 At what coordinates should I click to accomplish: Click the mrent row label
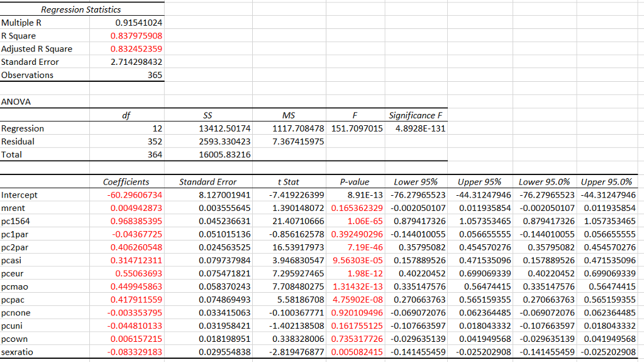(13, 208)
